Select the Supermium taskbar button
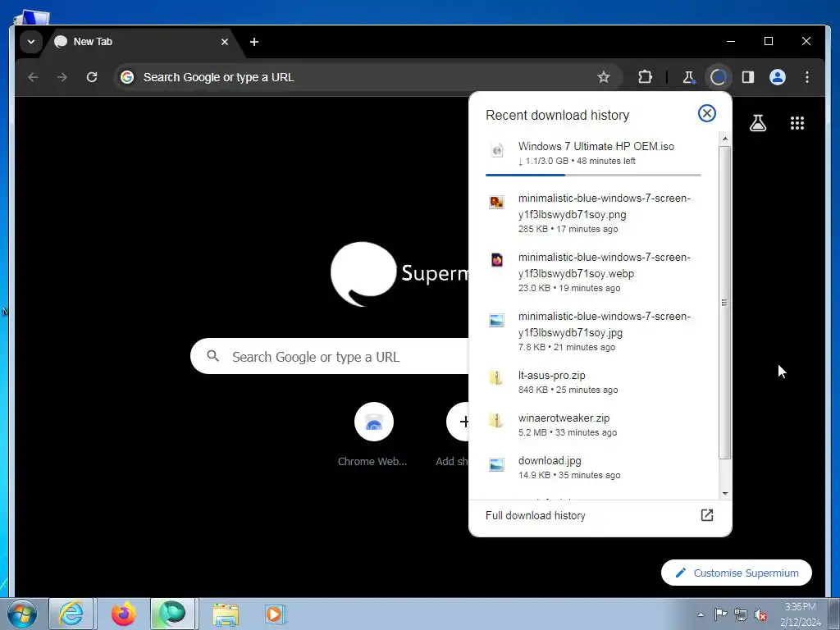Image resolution: width=840 pixels, height=630 pixels. (x=172, y=614)
